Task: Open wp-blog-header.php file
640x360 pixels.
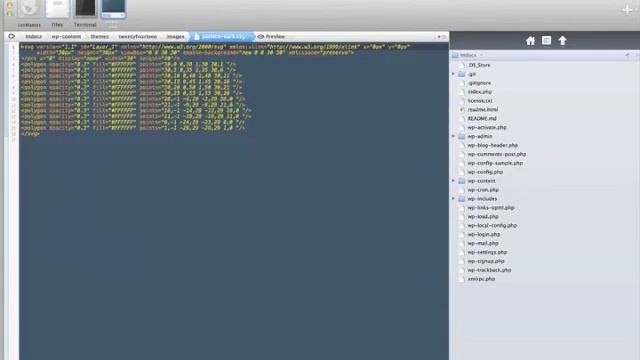Action: tap(492, 145)
